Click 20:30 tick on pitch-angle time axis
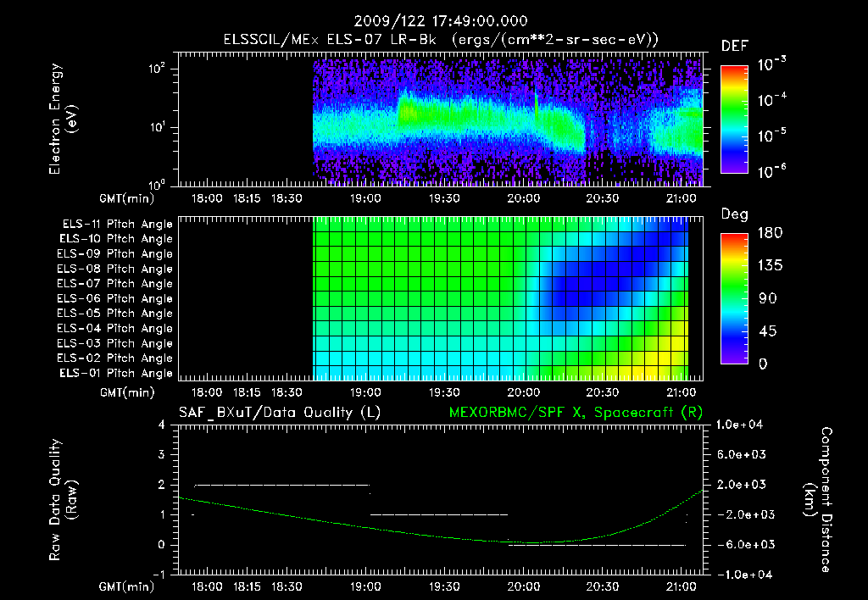Viewport: 868px width, 600px height. pos(603,392)
